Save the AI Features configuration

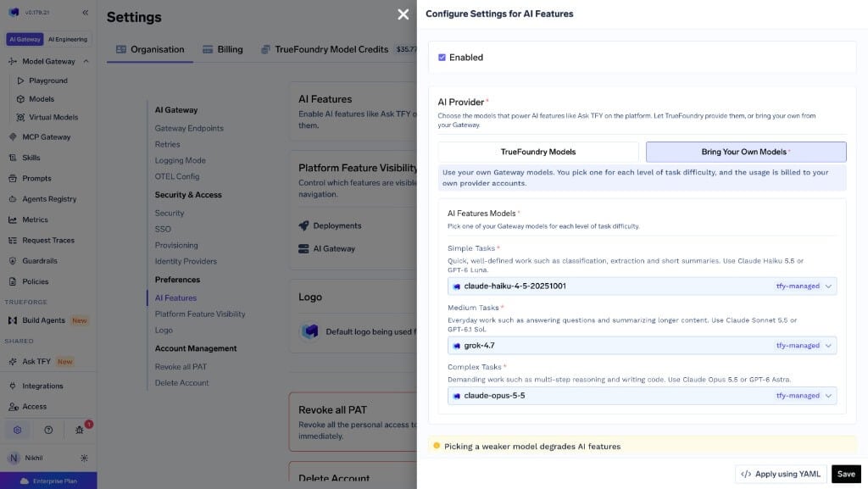pyautogui.click(x=846, y=474)
